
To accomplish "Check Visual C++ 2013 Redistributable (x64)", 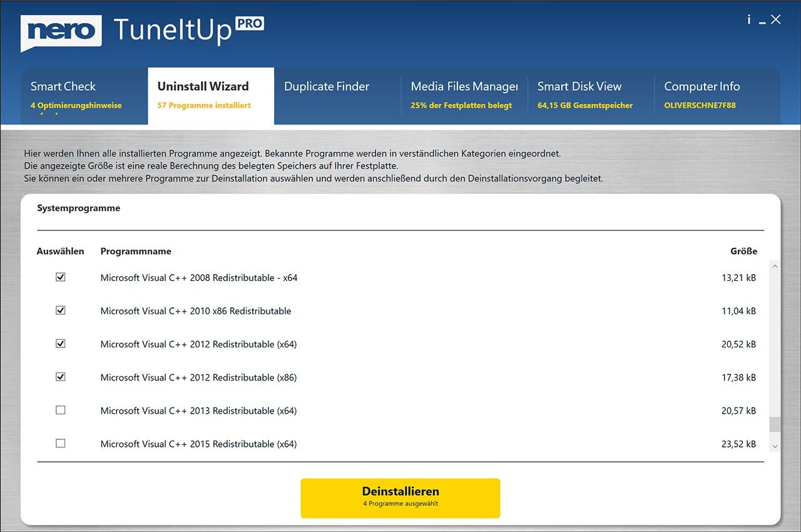I will 61,410.
